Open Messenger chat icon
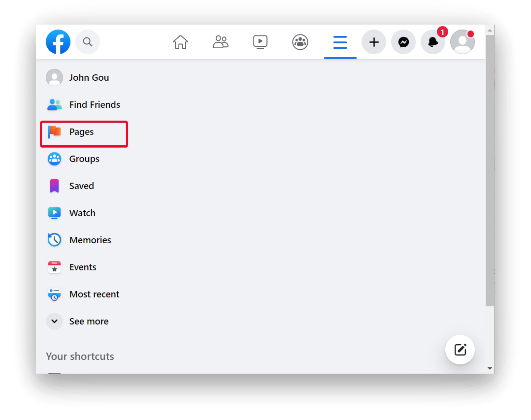Screen dimensions: 531x420 tap(403, 42)
